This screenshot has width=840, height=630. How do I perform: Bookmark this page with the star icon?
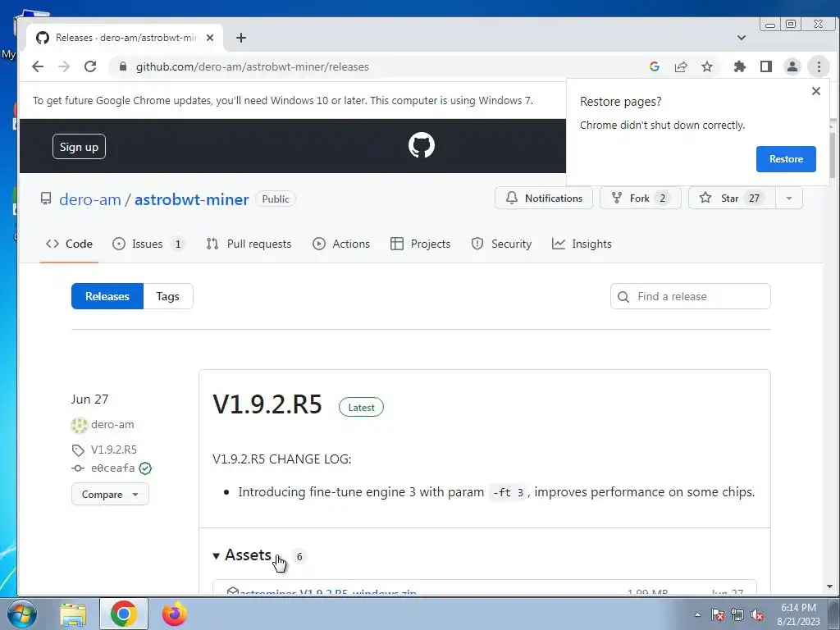[707, 66]
